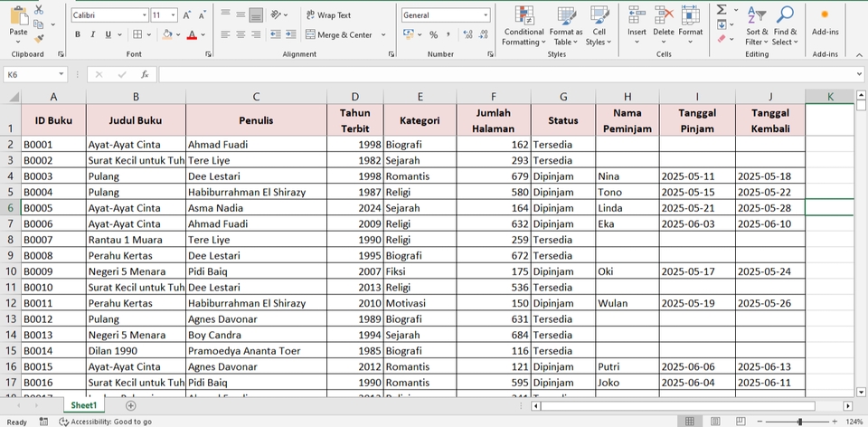Image resolution: width=868 pixels, height=427 pixels.
Task: Add a new sheet with plus icon
Action: (x=130, y=405)
